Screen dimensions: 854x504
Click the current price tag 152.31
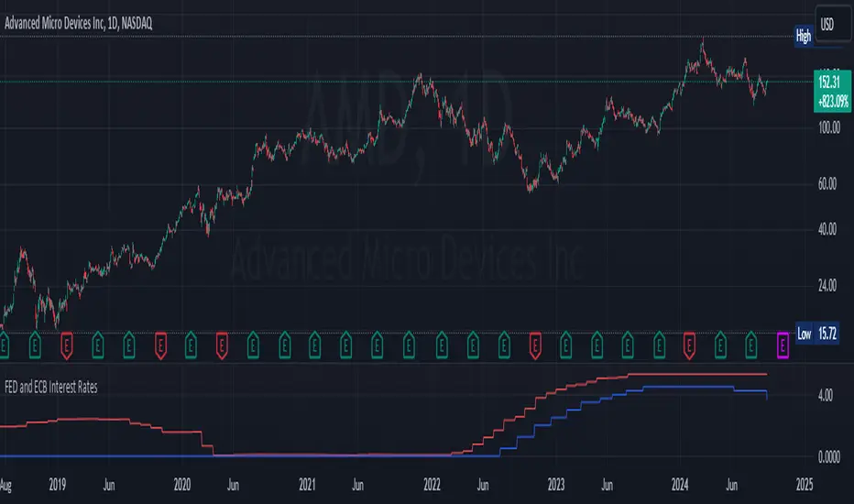[x=832, y=91]
